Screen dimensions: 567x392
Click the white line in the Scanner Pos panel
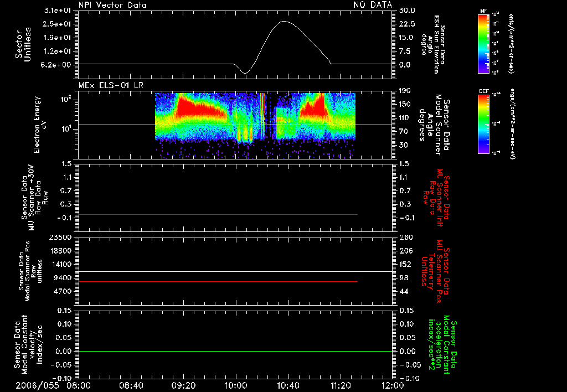coord(235,272)
